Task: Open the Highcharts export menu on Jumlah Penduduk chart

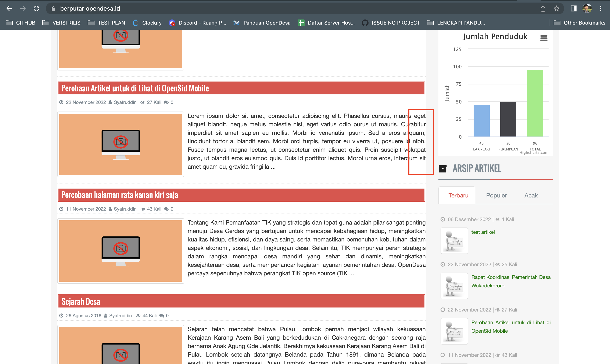Action: click(544, 38)
